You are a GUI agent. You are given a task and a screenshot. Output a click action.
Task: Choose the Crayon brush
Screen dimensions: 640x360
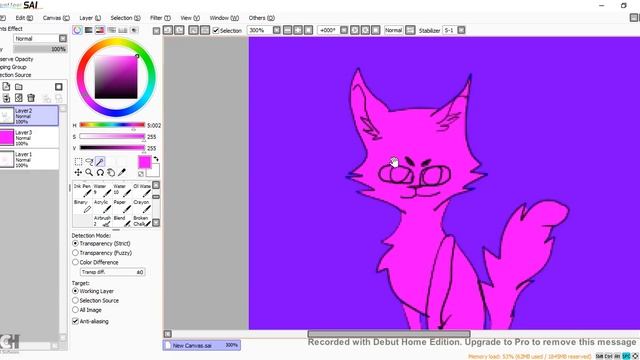tap(142, 206)
